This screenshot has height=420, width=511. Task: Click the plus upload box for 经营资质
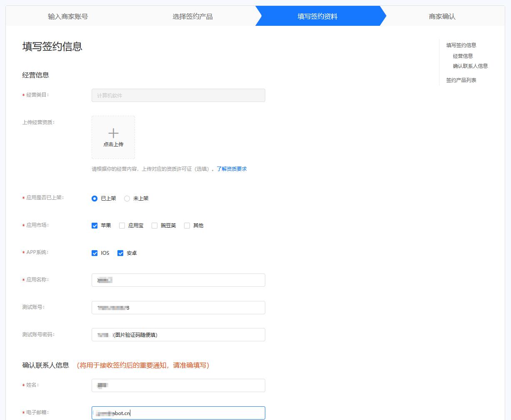(x=113, y=137)
